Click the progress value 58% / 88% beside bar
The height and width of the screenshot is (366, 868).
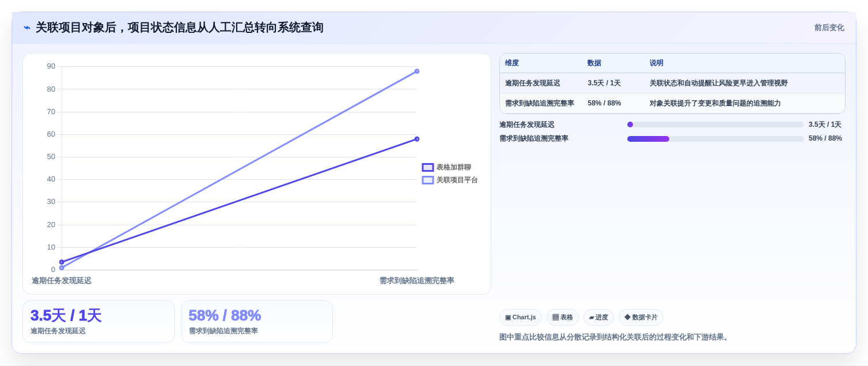coord(825,138)
